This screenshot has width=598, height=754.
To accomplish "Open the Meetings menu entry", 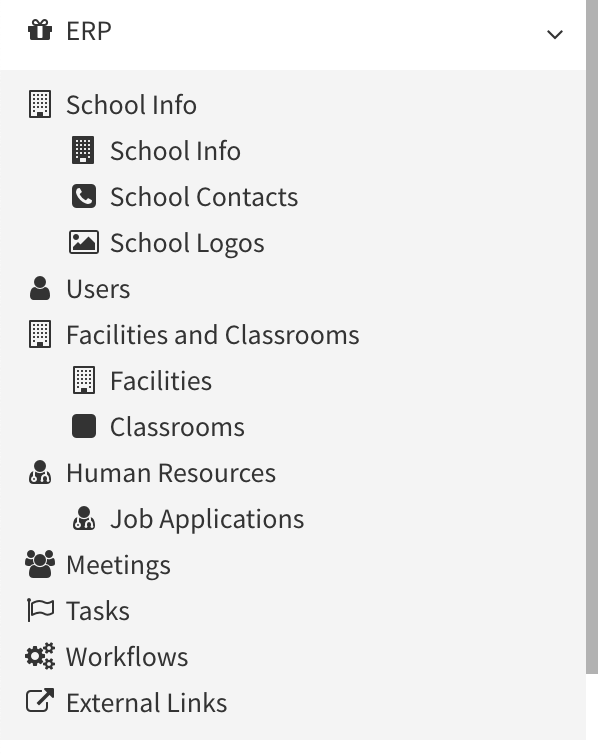I will point(118,565).
